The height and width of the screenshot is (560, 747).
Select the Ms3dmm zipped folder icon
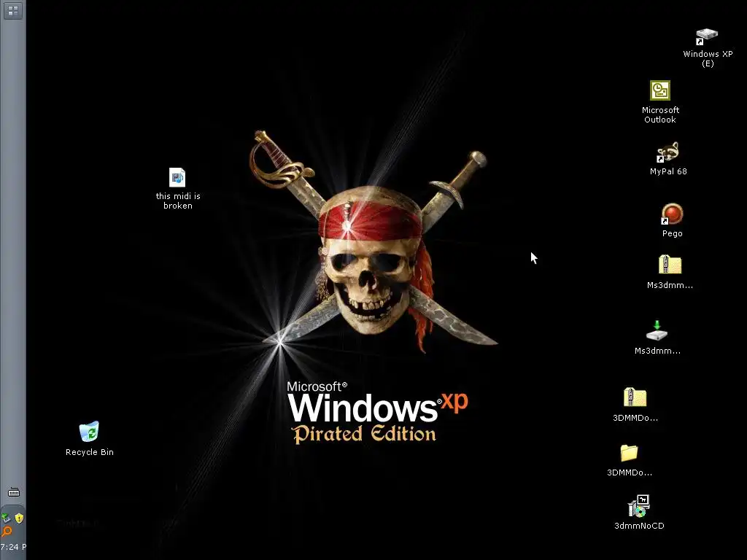coord(670,272)
